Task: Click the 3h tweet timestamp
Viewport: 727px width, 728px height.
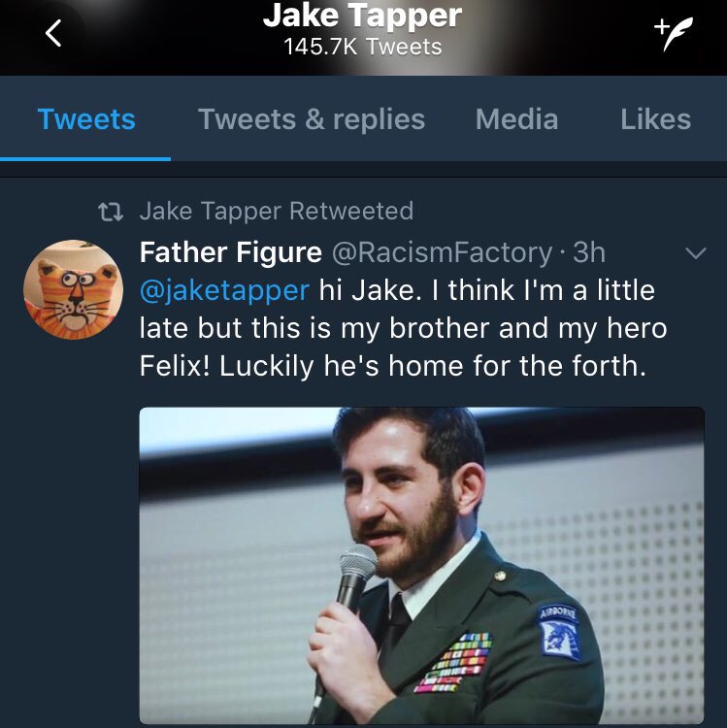Action: 588,252
